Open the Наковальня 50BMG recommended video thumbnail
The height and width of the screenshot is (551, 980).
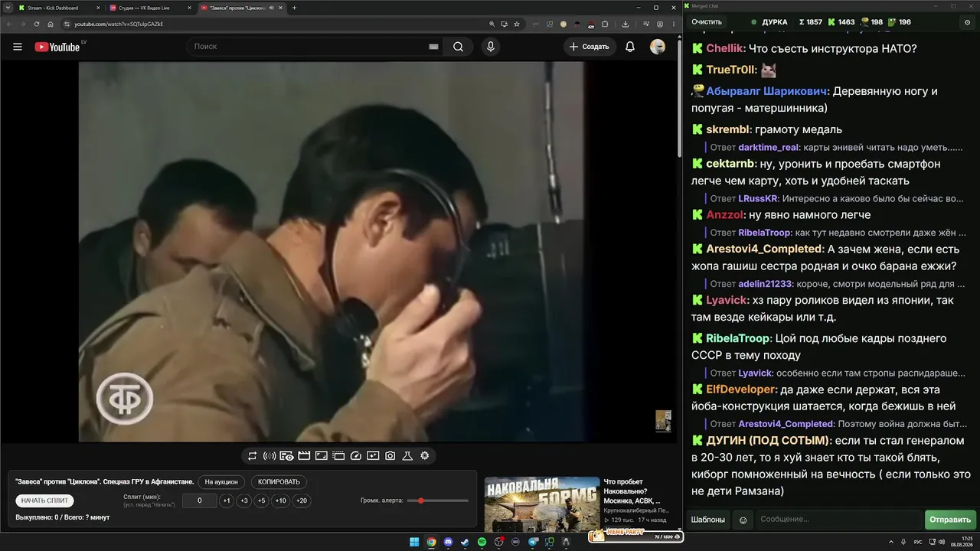pyautogui.click(x=543, y=504)
